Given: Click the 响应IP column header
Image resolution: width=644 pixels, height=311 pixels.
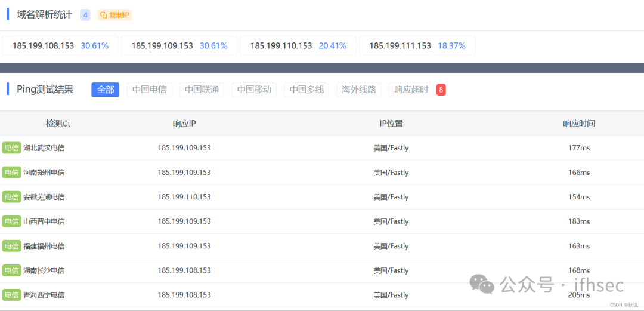Looking at the screenshot, I should click(x=184, y=124).
